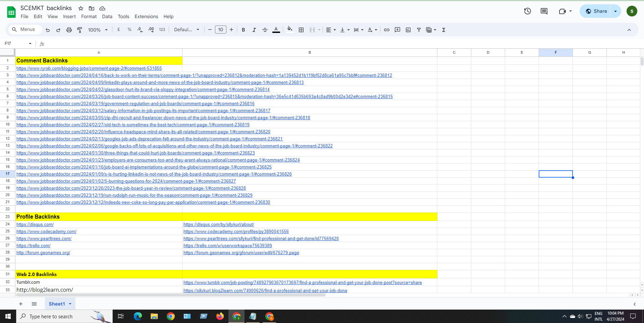The height and width of the screenshot is (323, 644).
Task: Open the Data menu
Action: (x=107, y=16)
